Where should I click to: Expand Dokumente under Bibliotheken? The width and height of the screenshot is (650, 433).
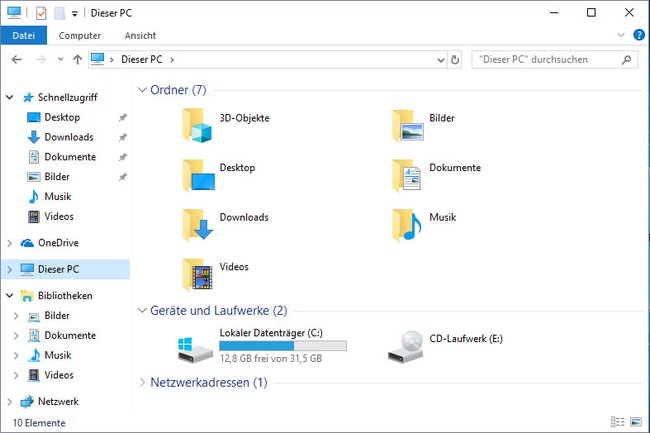[x=16, y=336]
